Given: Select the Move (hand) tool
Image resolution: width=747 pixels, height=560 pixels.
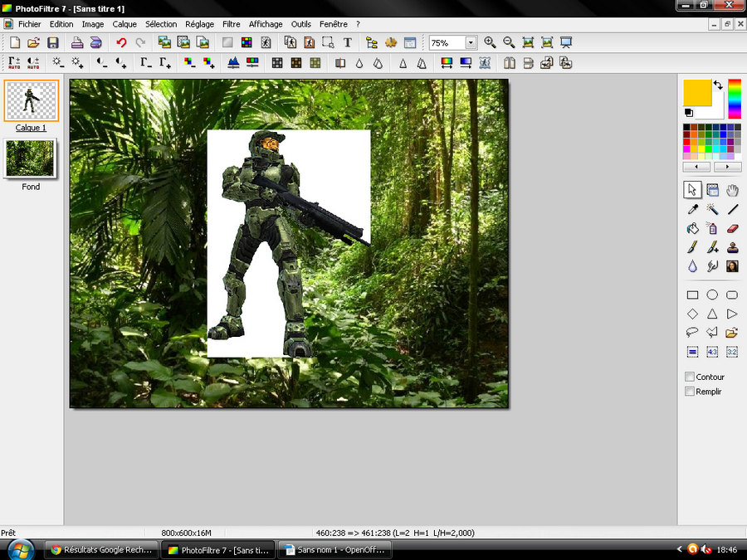Looking at the screenshot, I should [x=732, y=191].
